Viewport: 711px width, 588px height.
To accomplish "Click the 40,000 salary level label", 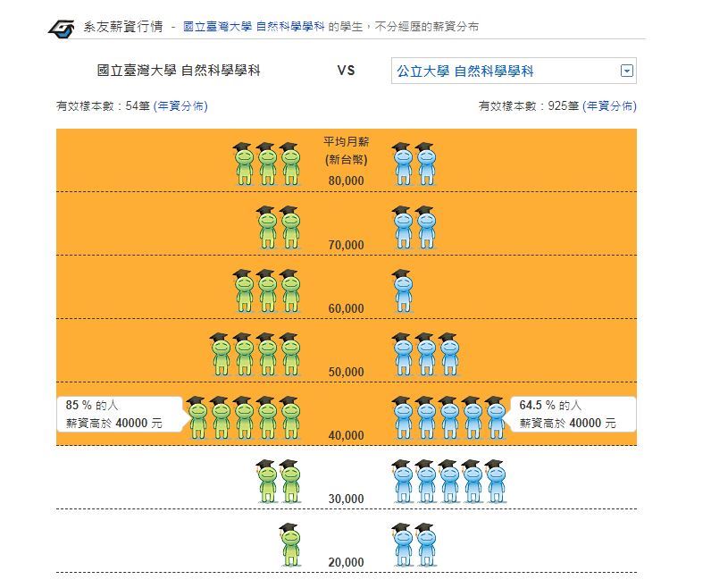I will tap(346, 435).
